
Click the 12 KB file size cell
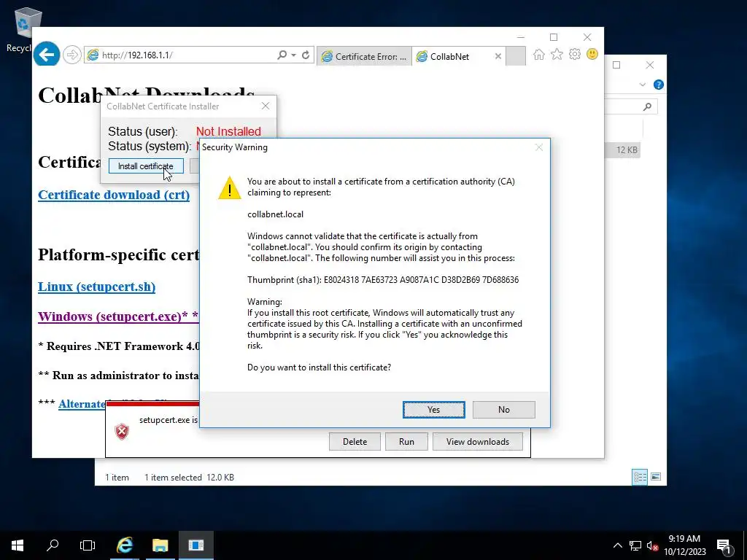tap(627, 150)
